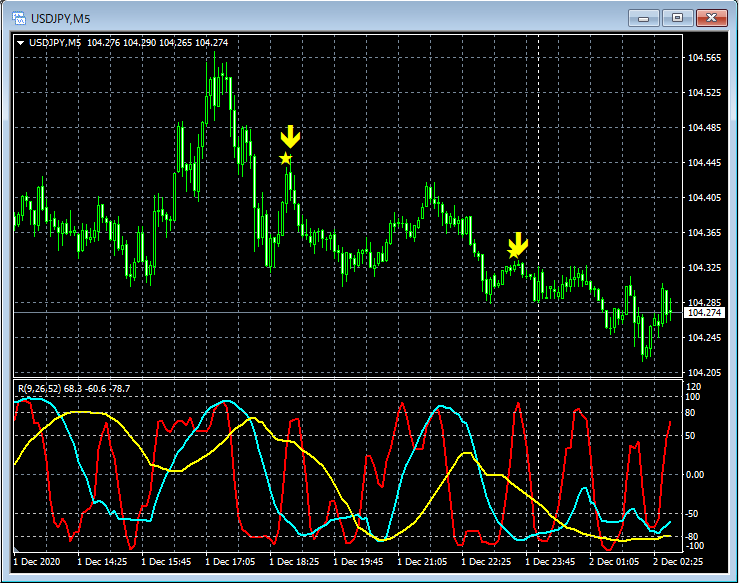The height and width of the screenshot is (583, 740).
Task: Click the indicator scale level 80
Action: point(690,411)
